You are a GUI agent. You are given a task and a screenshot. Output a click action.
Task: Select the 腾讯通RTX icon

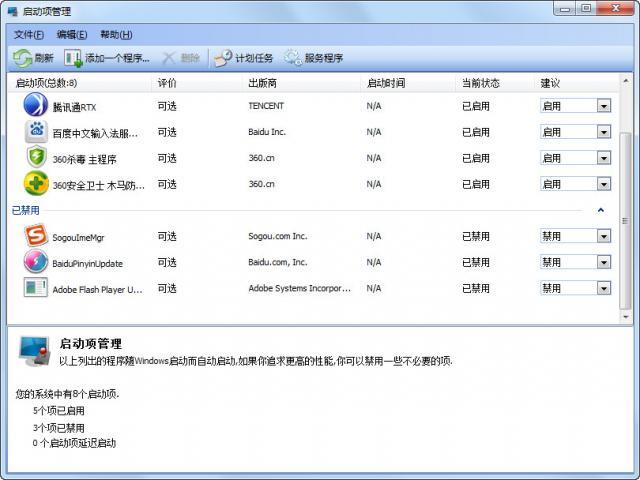tap(36, 105)
